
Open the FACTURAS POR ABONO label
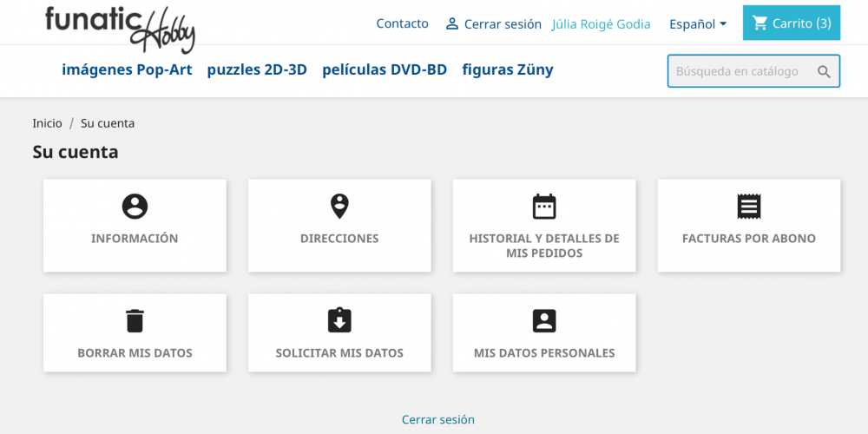(x=749, y=239)
